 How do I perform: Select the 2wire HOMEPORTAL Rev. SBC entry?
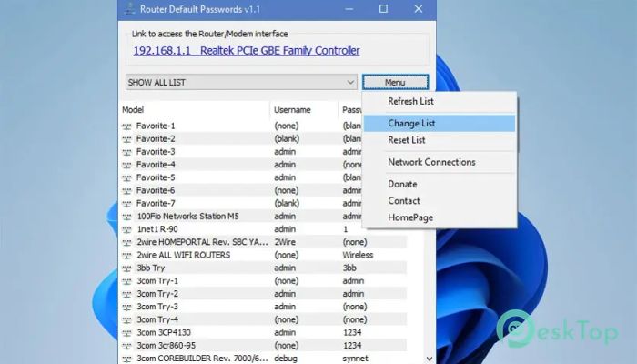pos(202,242)
